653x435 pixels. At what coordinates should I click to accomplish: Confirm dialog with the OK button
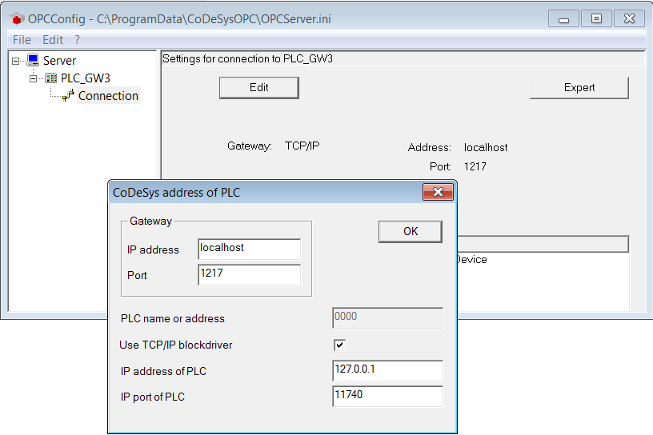(410, 231)
